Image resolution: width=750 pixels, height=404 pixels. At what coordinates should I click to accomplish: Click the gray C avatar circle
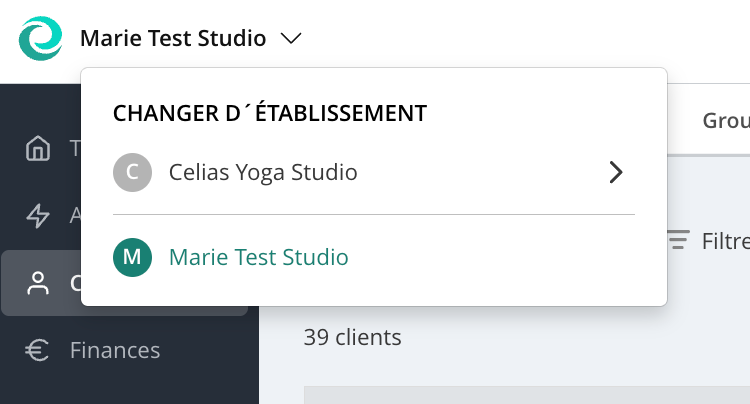tap(132, 172)
